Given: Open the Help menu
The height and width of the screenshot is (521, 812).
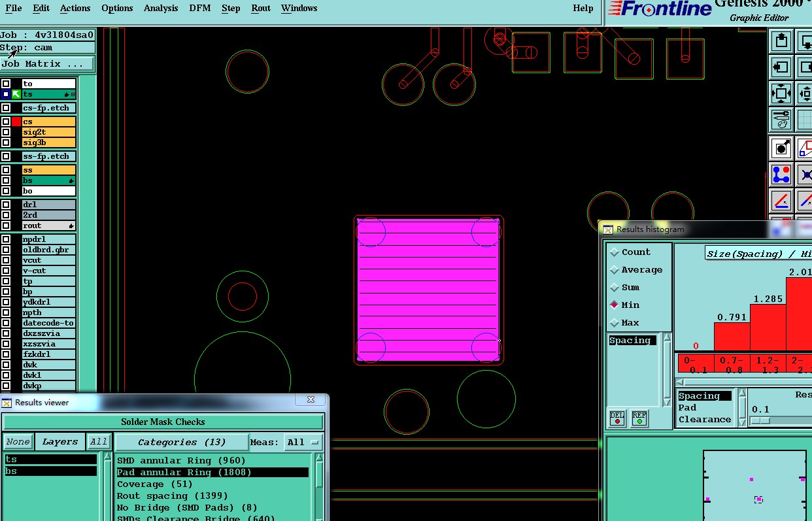Looking at the screenshot, I should pyautogui.click(x=583, y=8).
